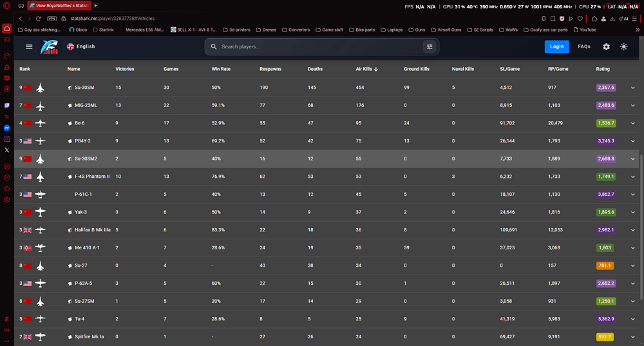Sort by Ground Kills column
This screenshot has width=644, height=346.
[x=417, y=69]
